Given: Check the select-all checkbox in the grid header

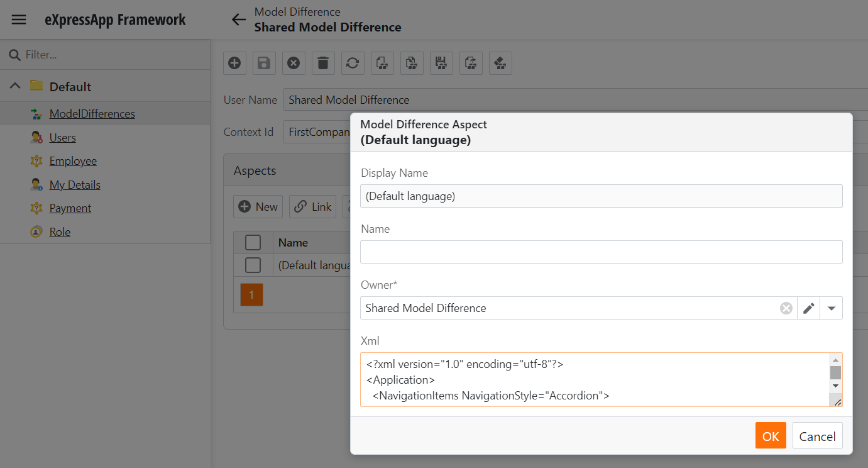Looking at the screenshot, I should tap(253, 242).
